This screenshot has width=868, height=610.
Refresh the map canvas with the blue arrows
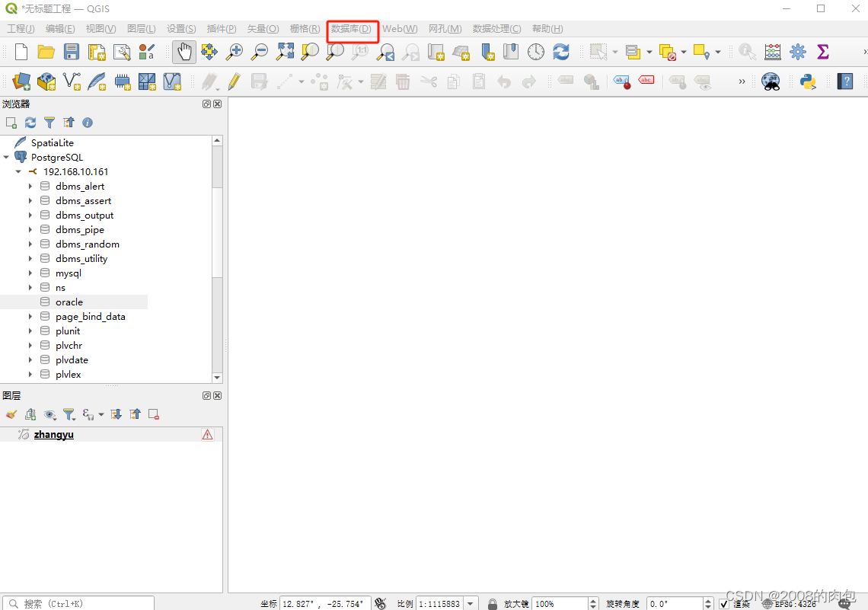pos(560,52)
